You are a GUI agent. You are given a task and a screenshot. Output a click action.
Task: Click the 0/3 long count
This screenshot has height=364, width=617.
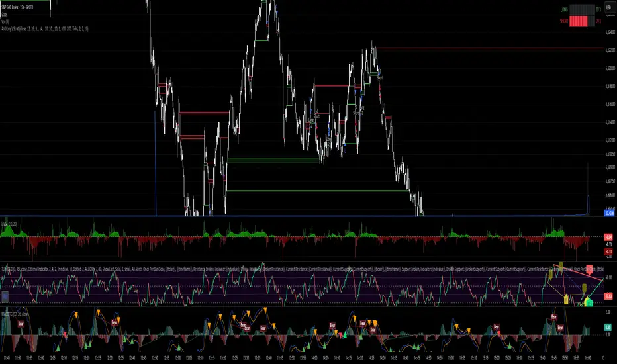[598, 9]
